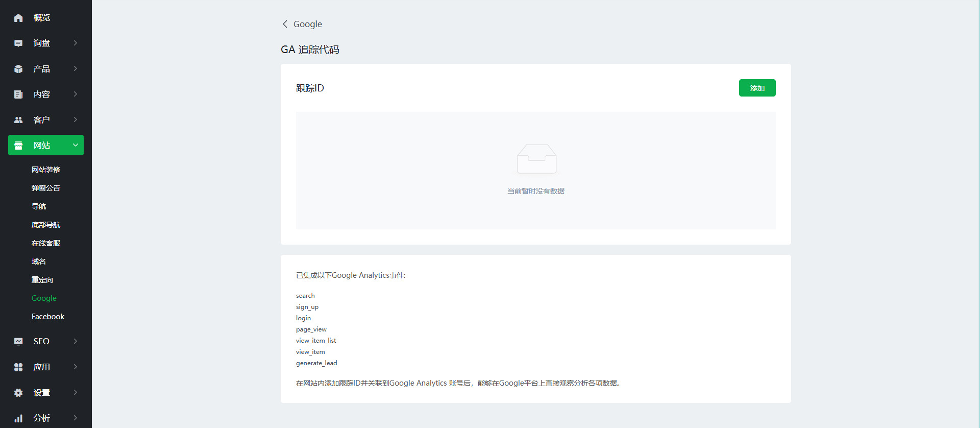Image resolution: width=980 pixels, height=428 pixels.
Task: Collapse the 网站 menu chevron
Action: 76,145
